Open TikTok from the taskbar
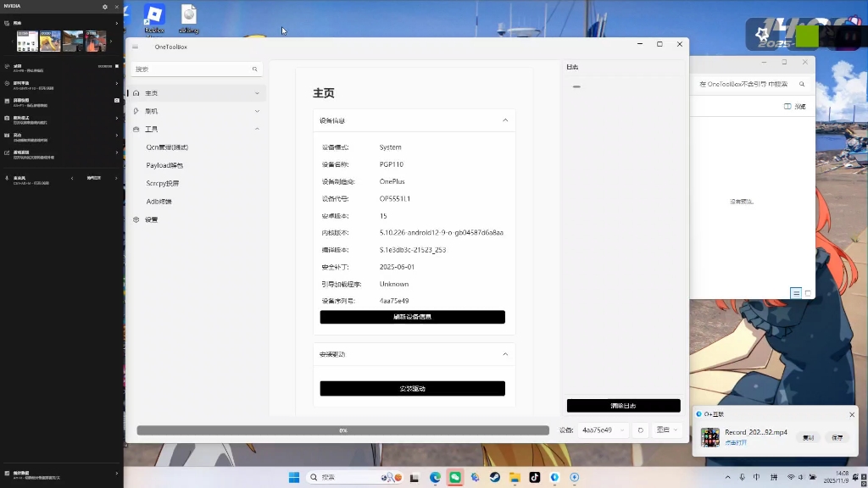868x488 pixels. click(534, 477)
